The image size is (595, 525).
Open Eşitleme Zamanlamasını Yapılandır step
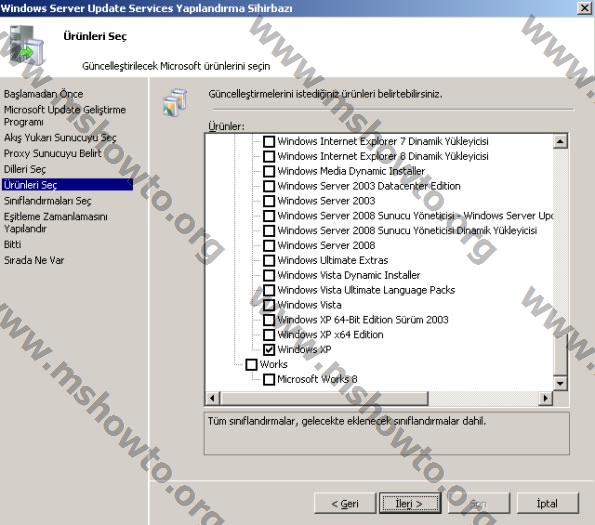click(x=55, y=222)
